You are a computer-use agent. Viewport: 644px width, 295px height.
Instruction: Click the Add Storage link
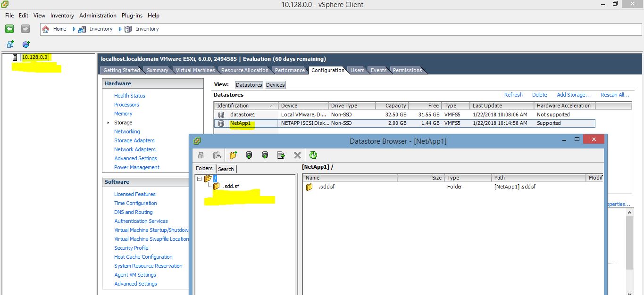(x=574, y=95)
